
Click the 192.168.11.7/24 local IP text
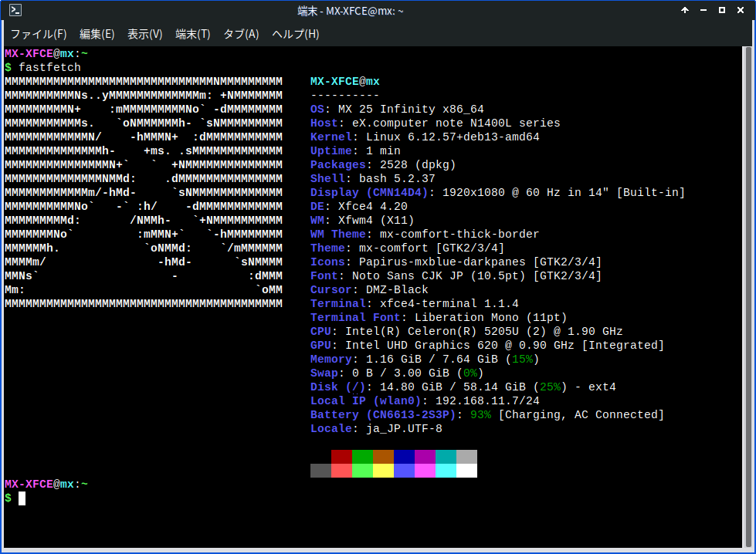[487, 401]
